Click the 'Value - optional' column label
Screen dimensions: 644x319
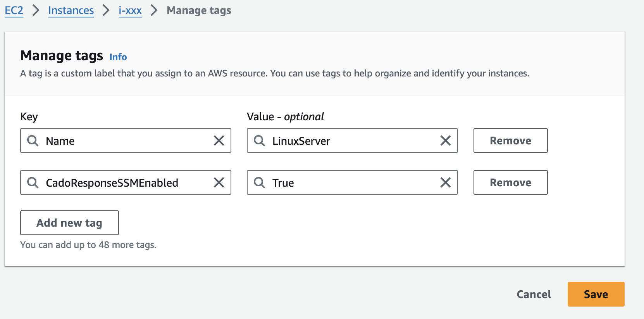click(x=285, y=116)
